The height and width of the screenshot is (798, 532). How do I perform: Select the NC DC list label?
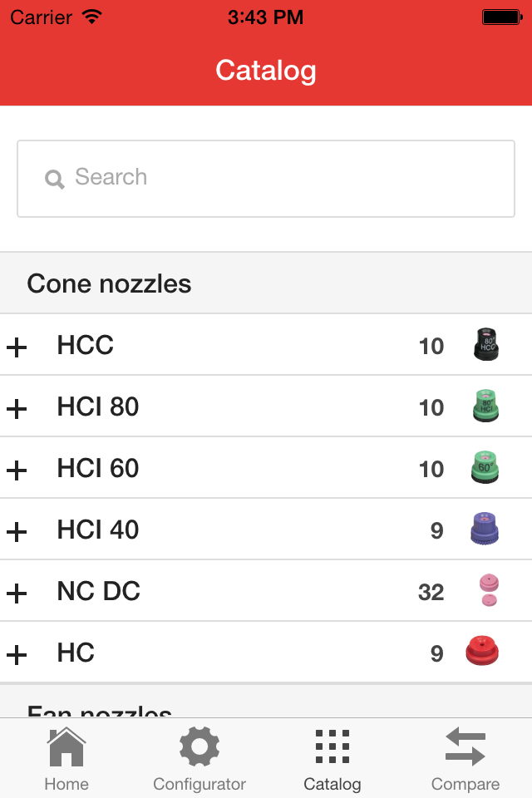pyautogui.click(x=98, y=591)
